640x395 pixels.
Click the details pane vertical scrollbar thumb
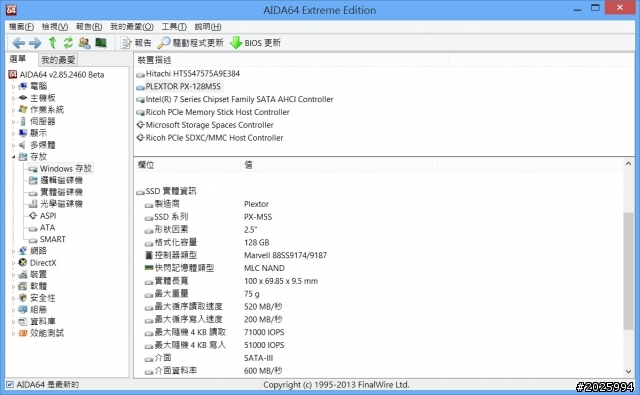pos(629,271)
